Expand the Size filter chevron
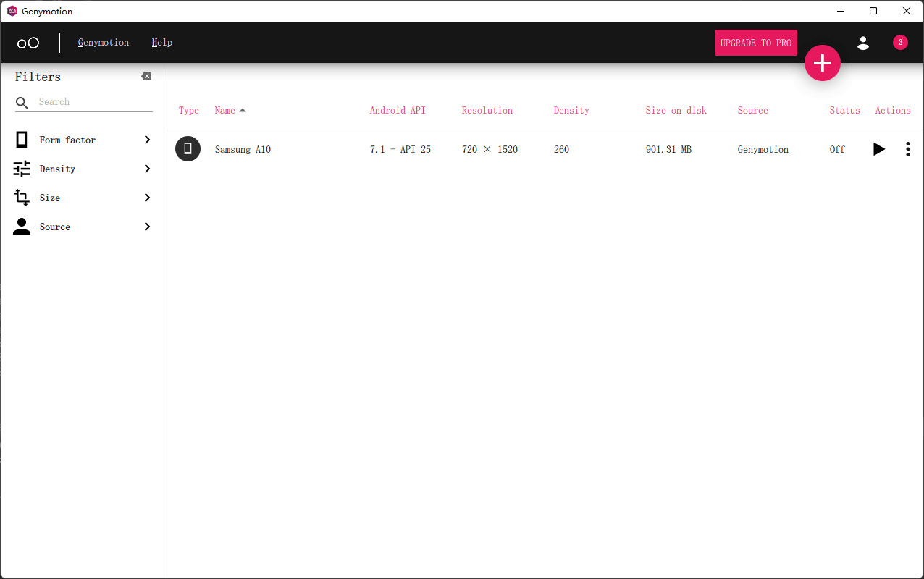924x579 pixels. [x=147, y=198]
